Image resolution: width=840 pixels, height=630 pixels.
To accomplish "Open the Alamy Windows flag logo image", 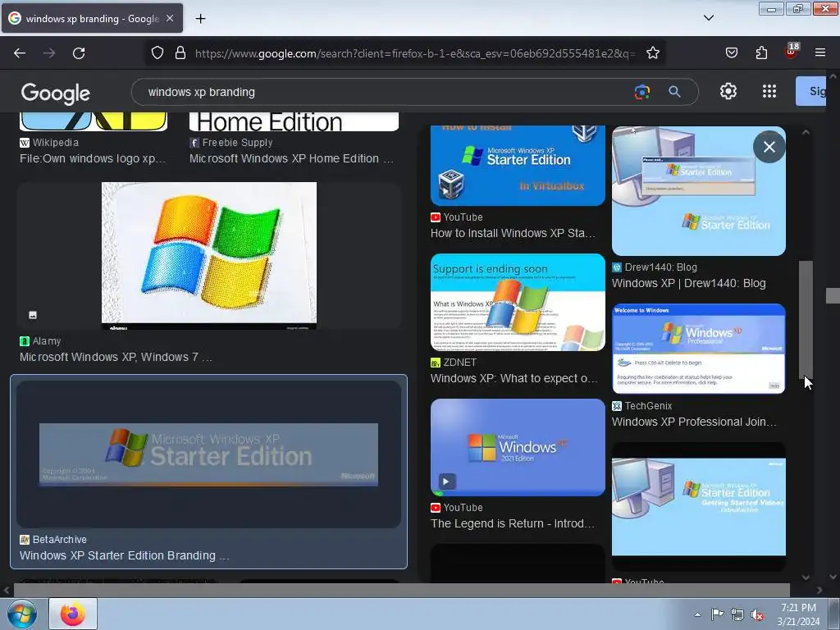I will click(209, 256).
